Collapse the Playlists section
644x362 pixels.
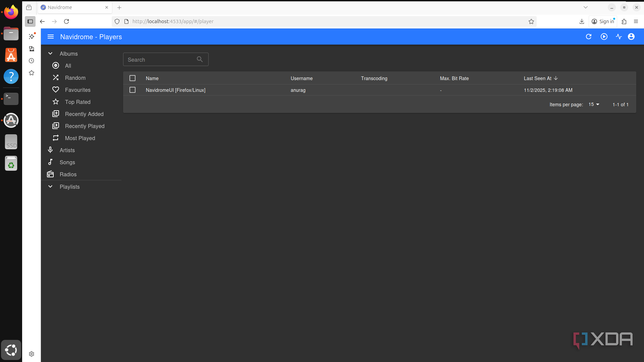pyautogui.click(x=50, y=187)
